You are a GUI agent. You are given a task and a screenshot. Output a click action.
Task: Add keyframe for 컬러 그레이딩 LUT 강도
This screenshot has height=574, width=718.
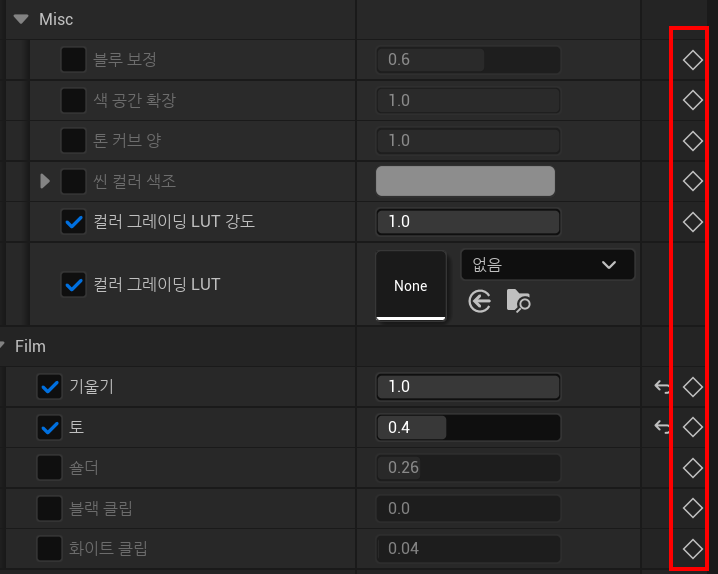point(692,222)
